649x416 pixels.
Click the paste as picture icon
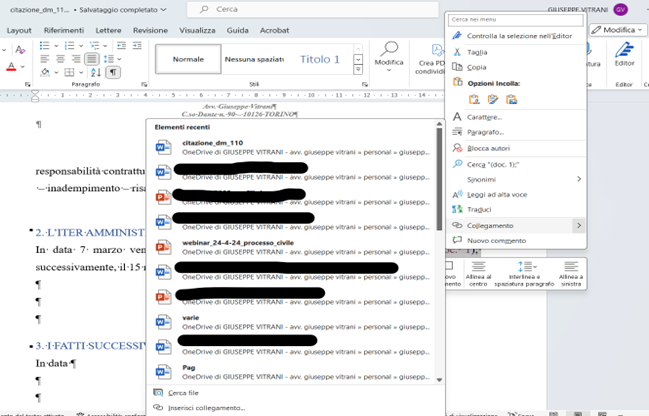coord(512,99)
